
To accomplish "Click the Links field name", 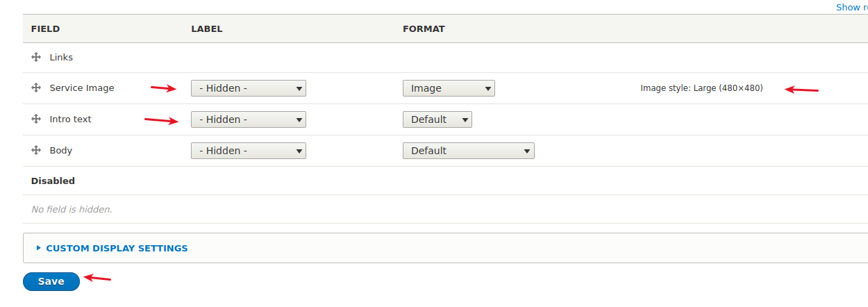I will pyautogui.click(x=61, y=58).
